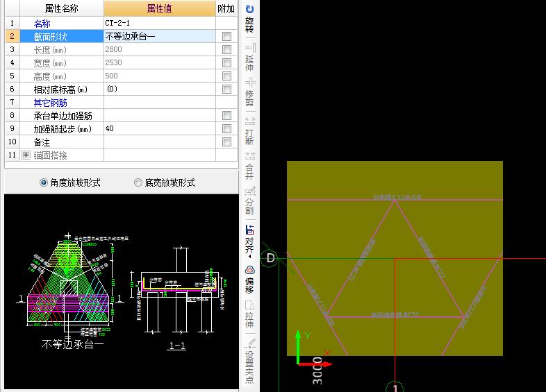Screen dimensions: 546x392
Task: Click the 附加 column header
Action: click(226, 8)
